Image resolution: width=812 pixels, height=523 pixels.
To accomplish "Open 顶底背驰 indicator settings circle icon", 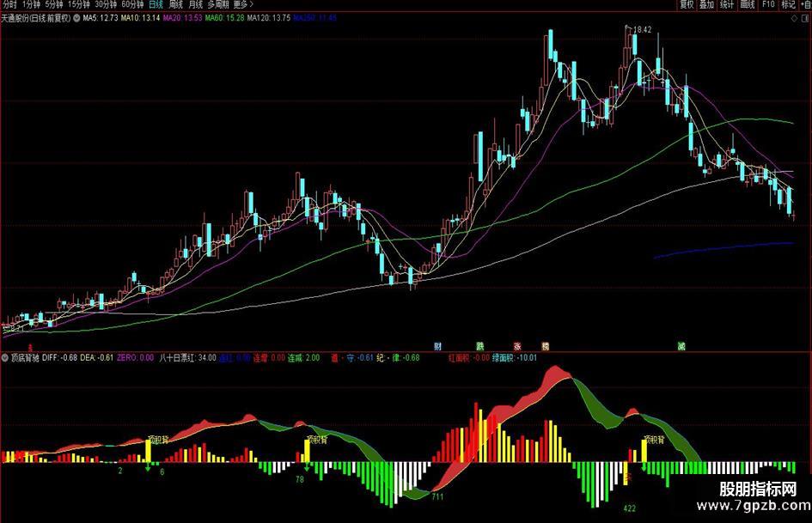I will point(4,358).
